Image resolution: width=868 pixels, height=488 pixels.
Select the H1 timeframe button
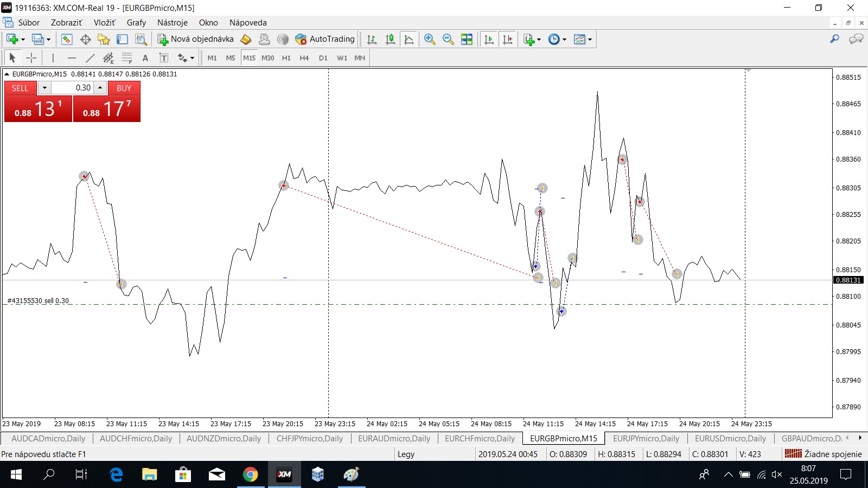(x=286, y=58)
